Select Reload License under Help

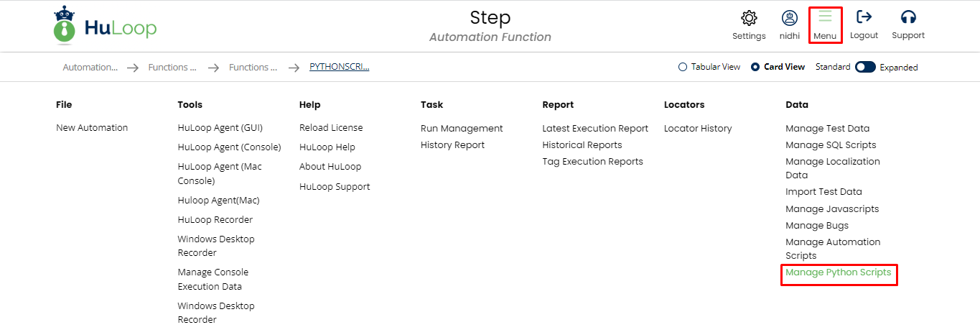(331, 128)
